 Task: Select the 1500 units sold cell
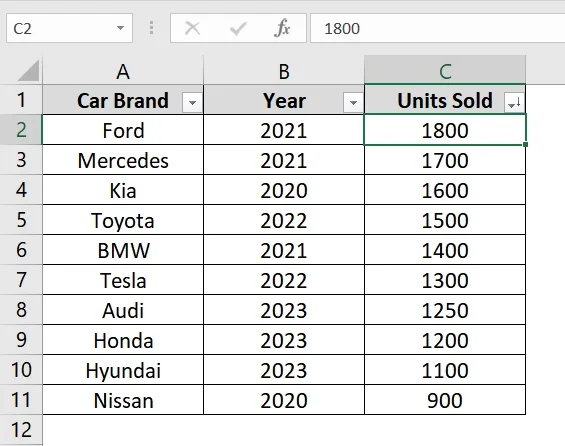pos(445,220)
